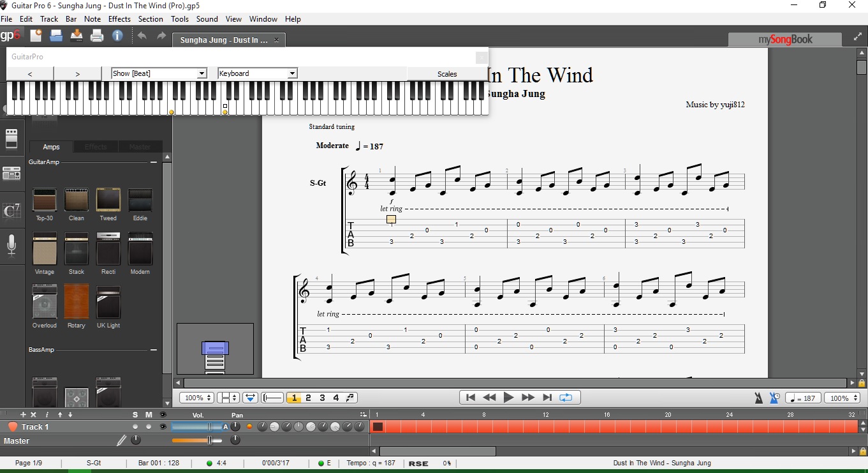Switch to the Amps tab
Screen dimensions: 868x473
(x=51, y=147)
